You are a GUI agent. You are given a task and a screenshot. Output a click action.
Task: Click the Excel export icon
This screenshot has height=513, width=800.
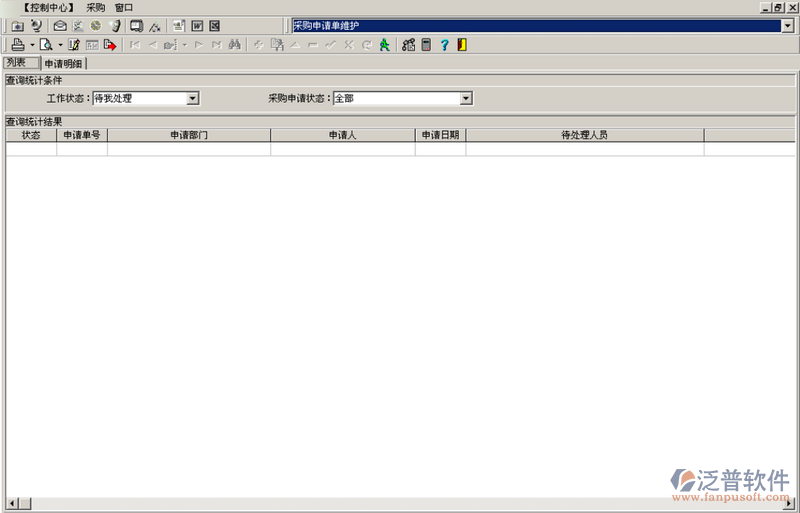(214, 26)
